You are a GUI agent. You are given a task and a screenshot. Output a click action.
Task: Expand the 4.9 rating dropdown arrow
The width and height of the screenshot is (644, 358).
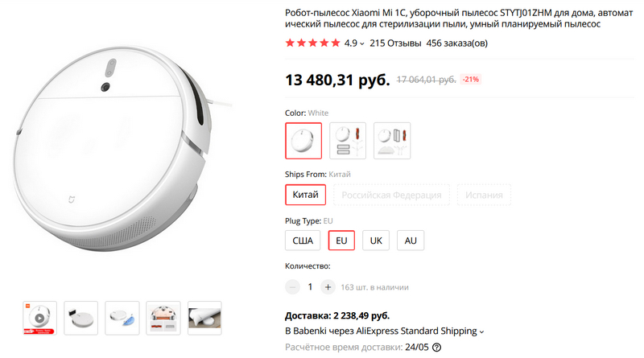pos(362,43)
